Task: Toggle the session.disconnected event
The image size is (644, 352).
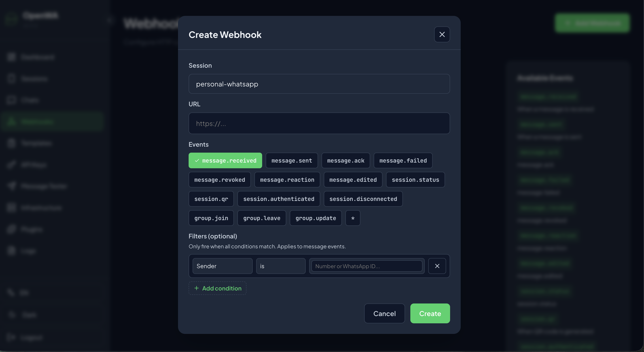Action: 363,199
